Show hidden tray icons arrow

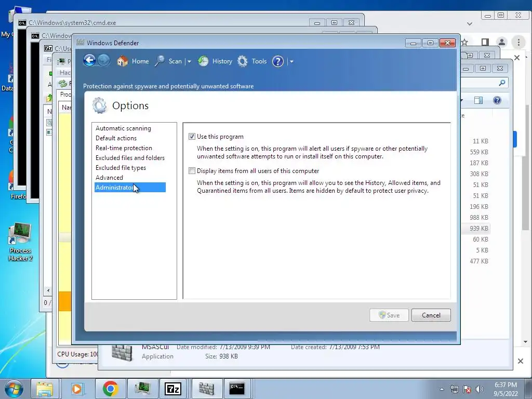point(442,390)
